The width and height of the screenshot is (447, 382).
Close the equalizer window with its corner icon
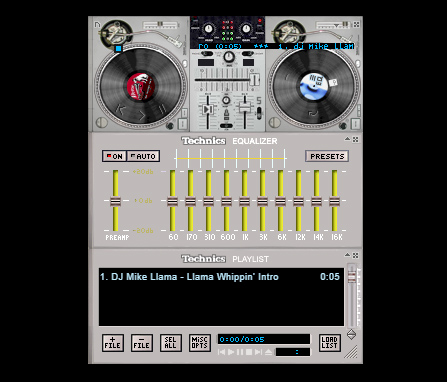click(x=356, y=140)
